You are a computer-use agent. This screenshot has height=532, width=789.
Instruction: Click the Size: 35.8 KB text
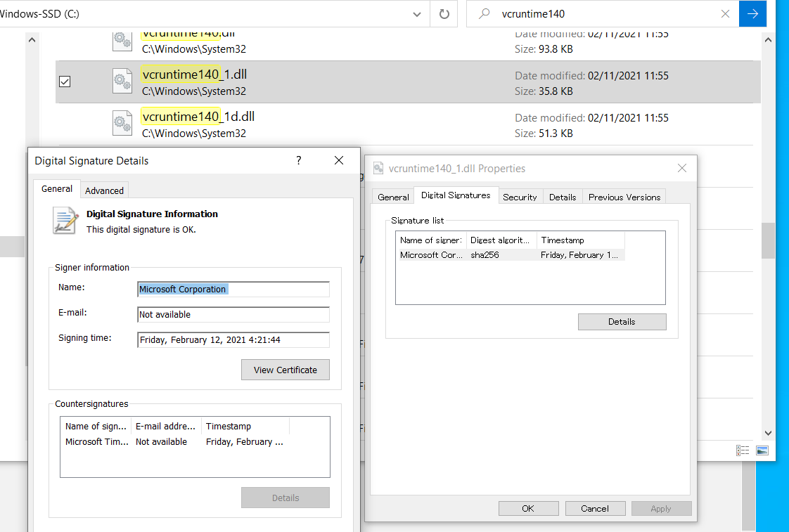click(544, 91)
